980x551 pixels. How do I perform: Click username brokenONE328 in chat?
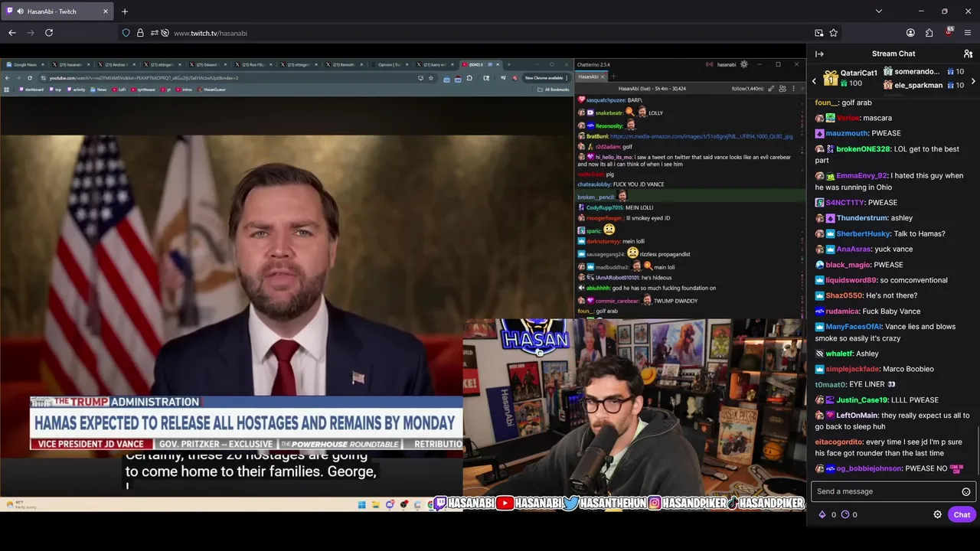tap(864, 149)
